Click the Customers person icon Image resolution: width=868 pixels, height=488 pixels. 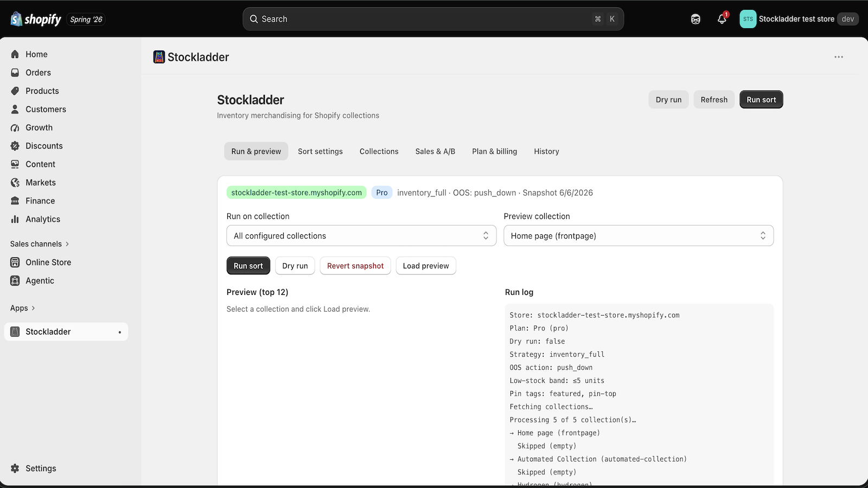pyautogui.click(x=15, y=109)
